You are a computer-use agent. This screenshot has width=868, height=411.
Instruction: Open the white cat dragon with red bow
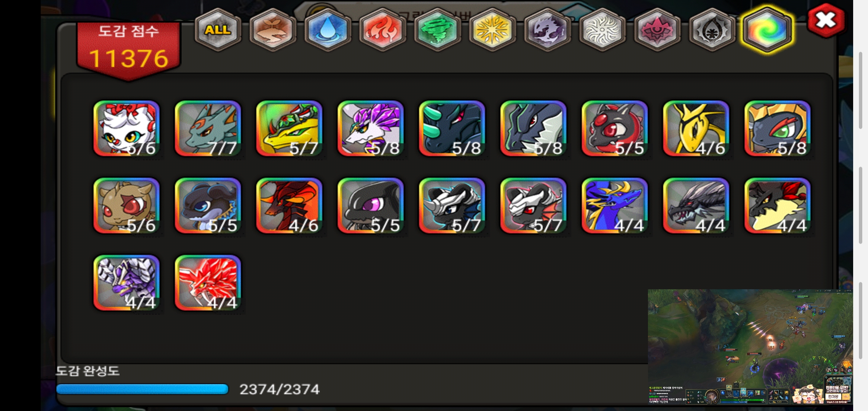(126, 128)
